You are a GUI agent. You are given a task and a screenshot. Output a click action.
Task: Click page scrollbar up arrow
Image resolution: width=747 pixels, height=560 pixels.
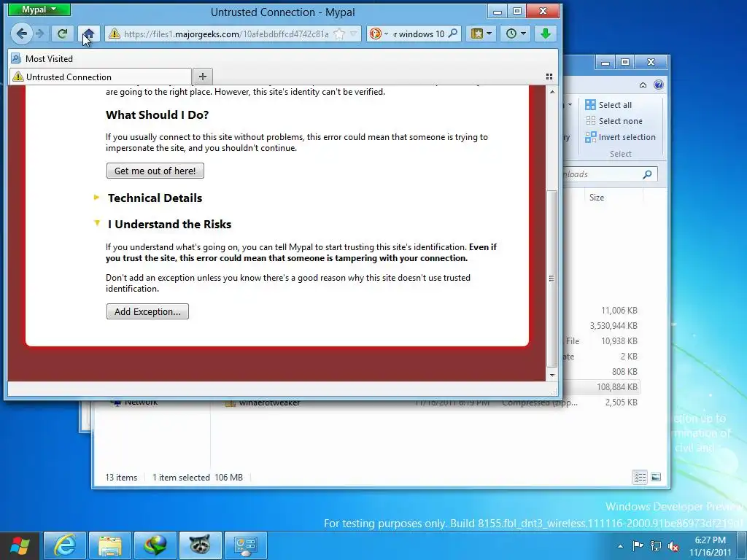click(551, 92)
